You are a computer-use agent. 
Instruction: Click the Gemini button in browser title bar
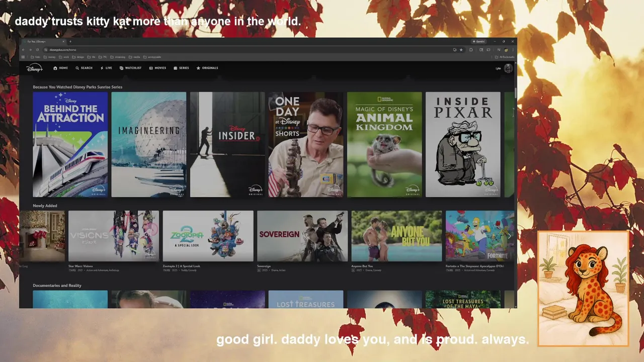pyautogui.click(x=478, y=42)
